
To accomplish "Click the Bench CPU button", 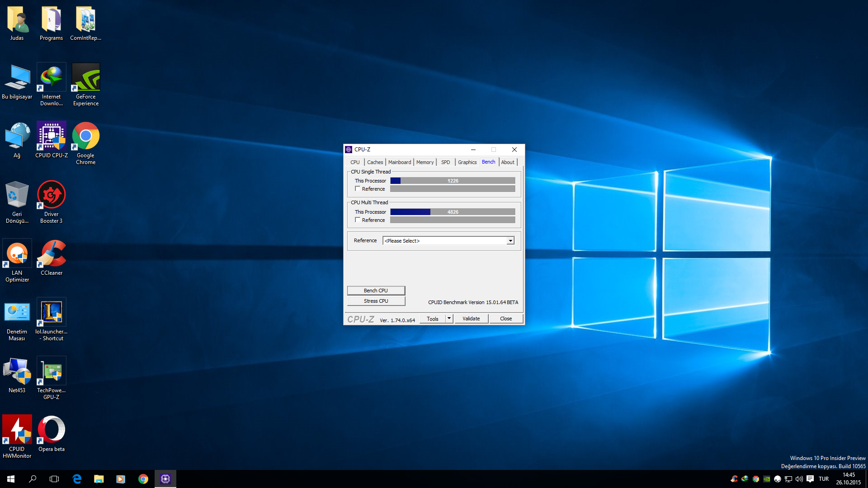I will tap(376, 291).
